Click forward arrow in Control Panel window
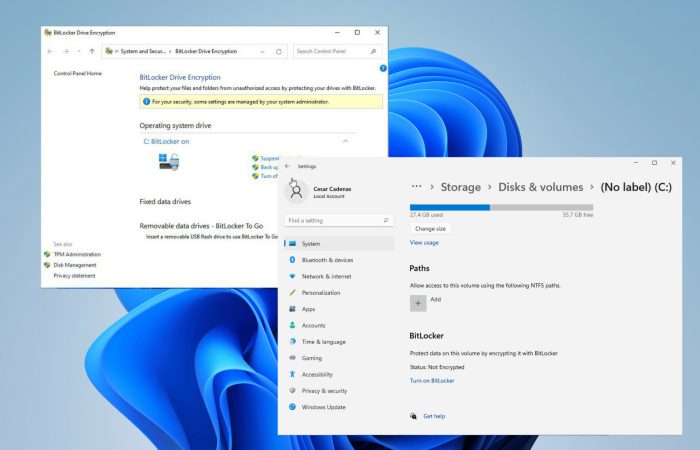The height and width of the screenshot is (450, 700). (66, 51)
